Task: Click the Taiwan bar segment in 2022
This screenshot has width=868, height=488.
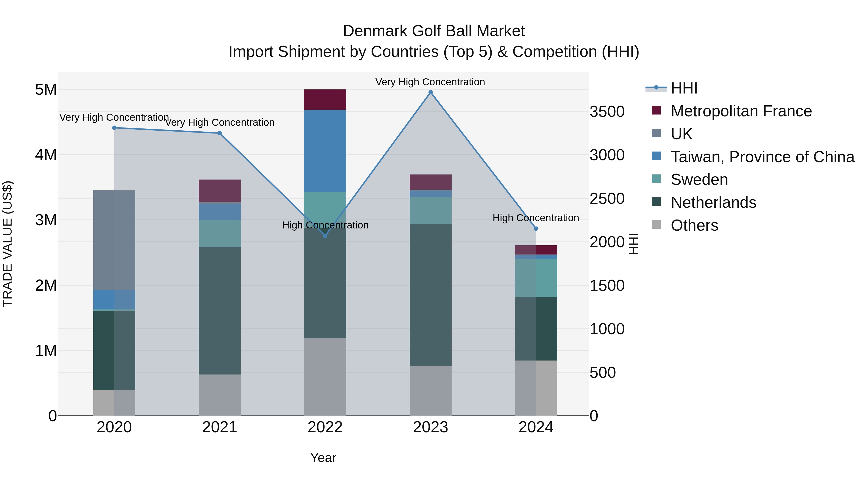Action: 325,151
